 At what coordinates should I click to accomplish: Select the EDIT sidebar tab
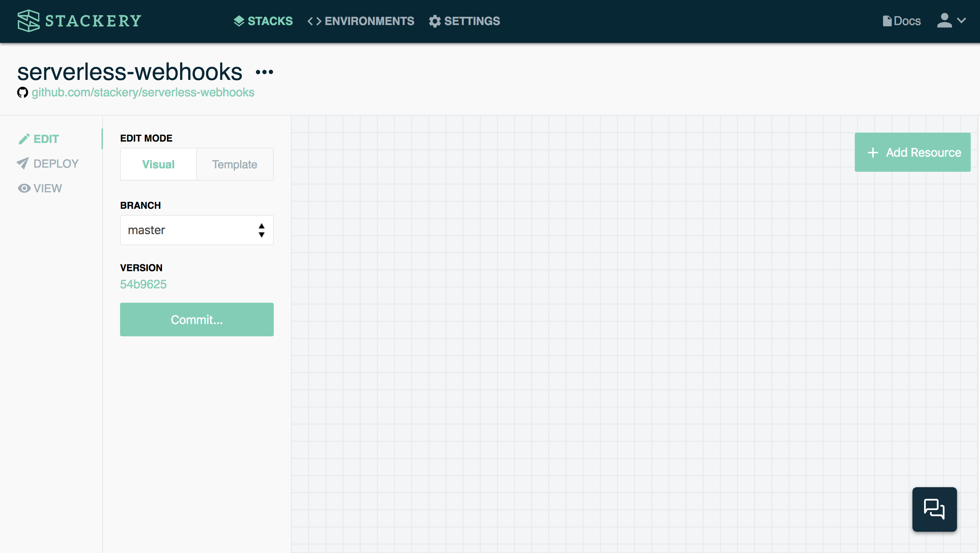click(x=39, y=139)
